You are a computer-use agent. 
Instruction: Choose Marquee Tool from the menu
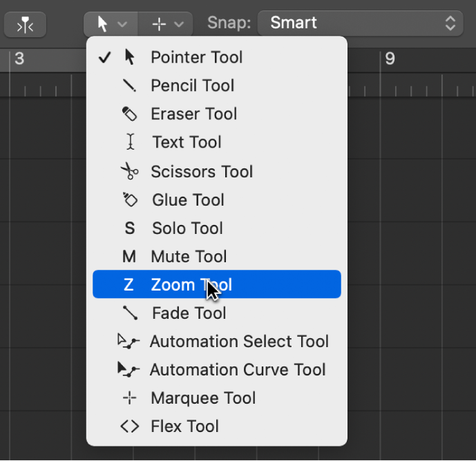(203, 398)
